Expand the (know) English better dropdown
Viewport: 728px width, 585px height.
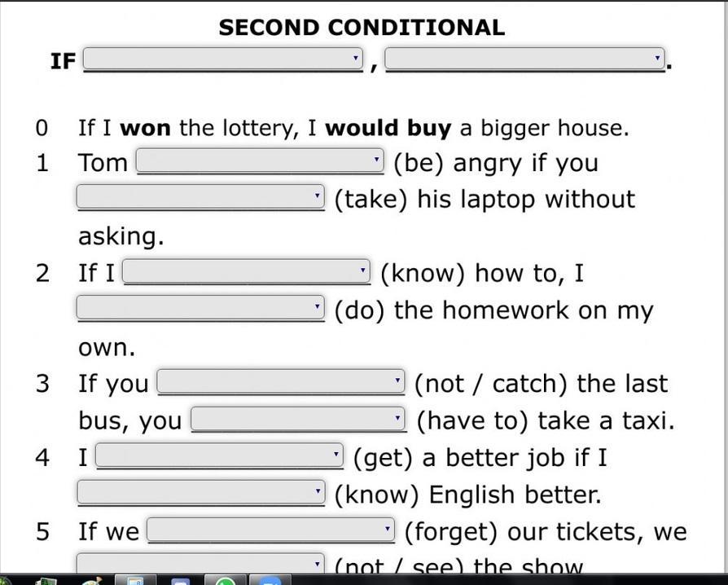pos(200,493)
